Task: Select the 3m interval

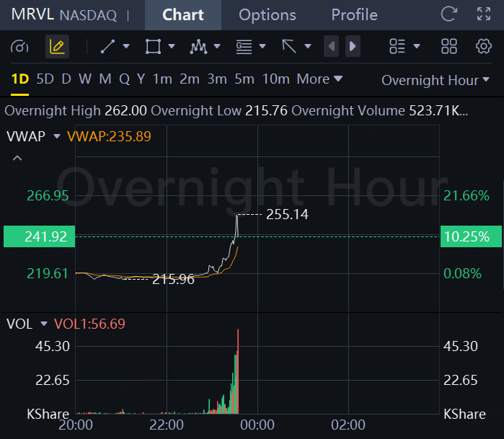Action: pos(217,79)
